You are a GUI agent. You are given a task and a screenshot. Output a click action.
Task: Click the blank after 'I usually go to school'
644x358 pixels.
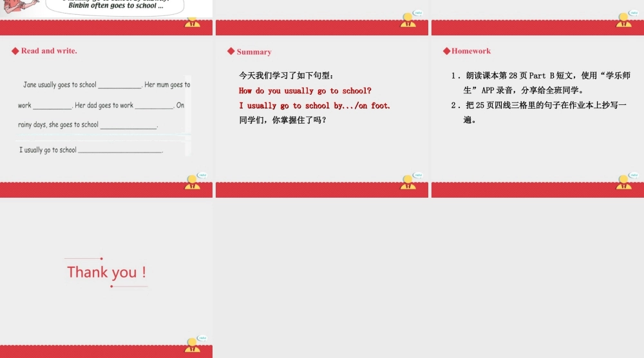[120, 151]
